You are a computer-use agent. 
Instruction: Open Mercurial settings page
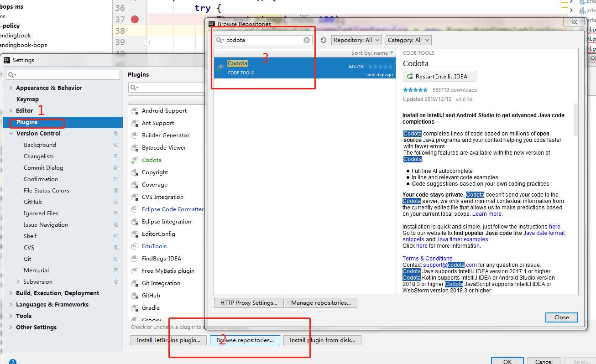coord(36,270)
